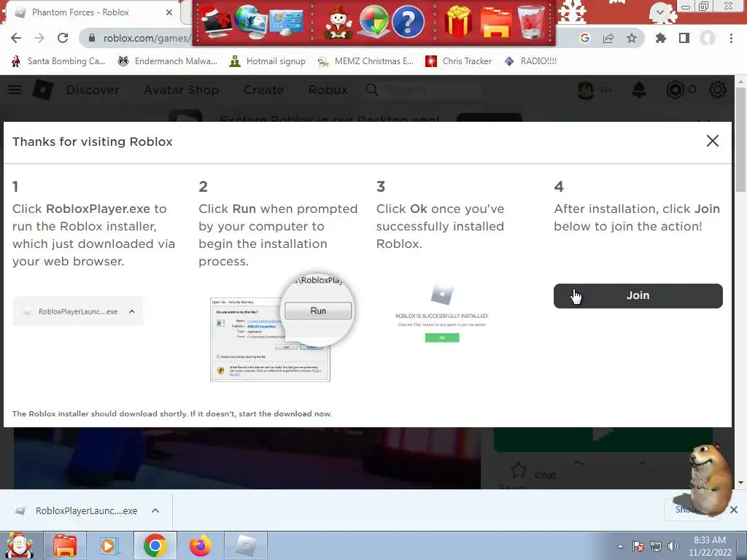The width and height of the screenshot is (747, 560).
Task: Open the MEMZ Christmas E... bookmark
Action: tap(366, 61)
